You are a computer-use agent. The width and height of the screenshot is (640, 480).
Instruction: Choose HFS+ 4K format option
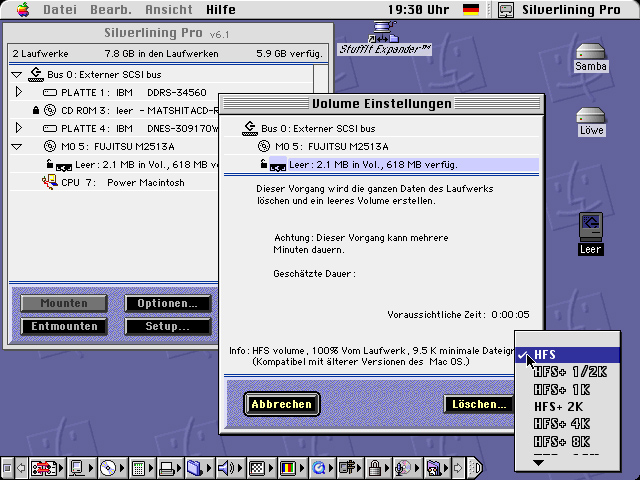click(x=567, y=424)
